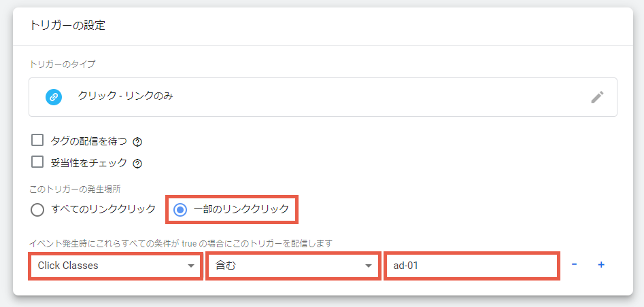Image resolution: width=644 pixels, height=307 pixels.
Task: Select the すべてのリンククリック radio button
Action: click(x=37, y=210)
